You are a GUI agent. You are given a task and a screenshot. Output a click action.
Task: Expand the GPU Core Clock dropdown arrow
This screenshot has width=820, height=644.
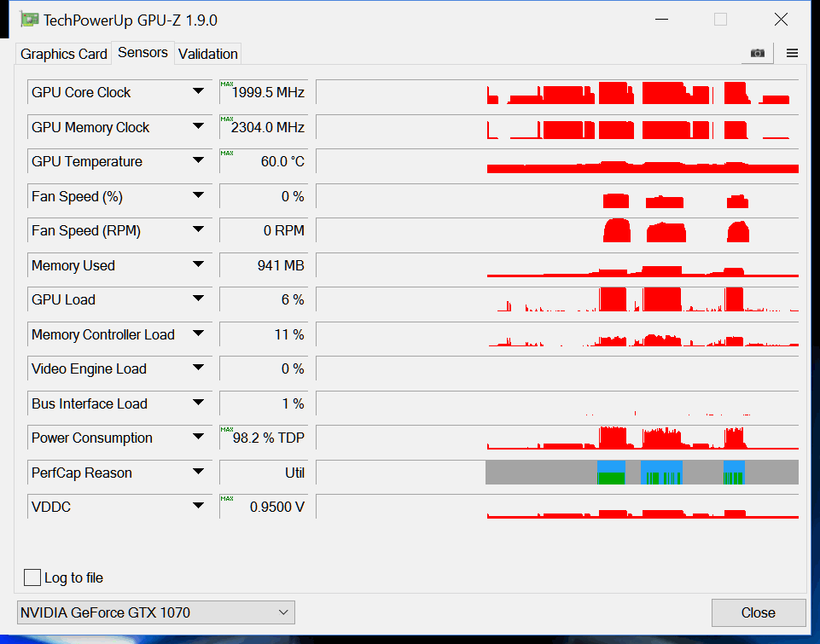click(198, 91)
